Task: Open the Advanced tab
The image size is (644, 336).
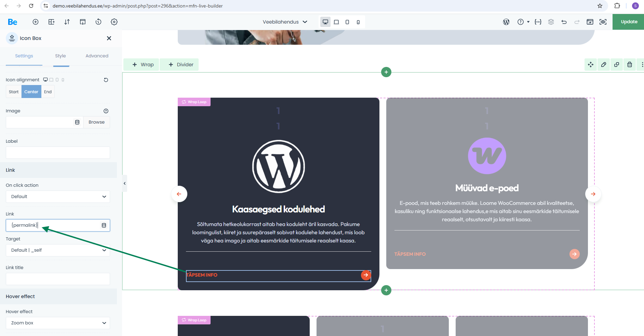Action: click(97, 56)
